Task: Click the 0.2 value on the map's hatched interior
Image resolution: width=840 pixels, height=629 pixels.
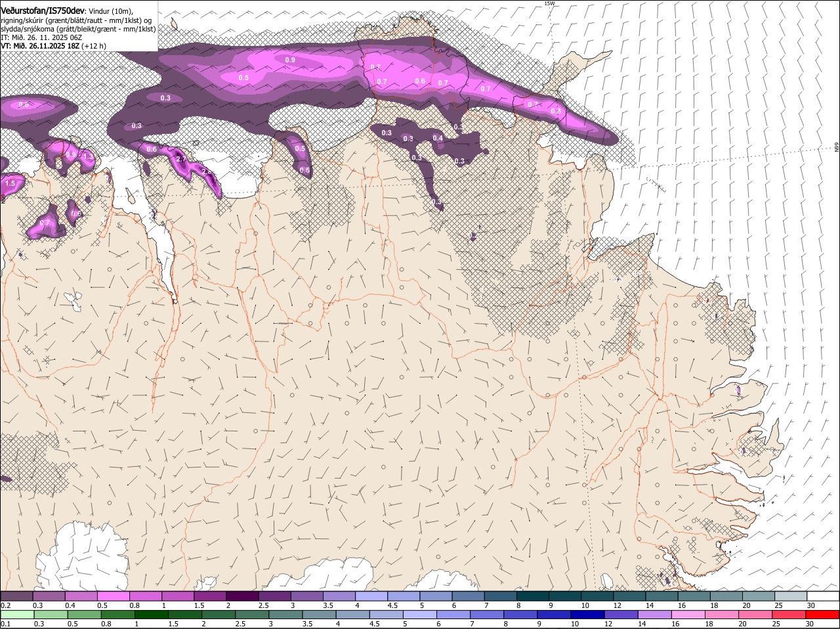Action: pos(472,235)
